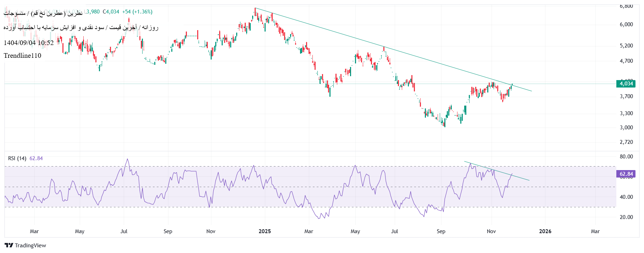Click the purple 62.84 RSI axis tag
The height and width of the screenshot is (253, 644).
(626, 174)
